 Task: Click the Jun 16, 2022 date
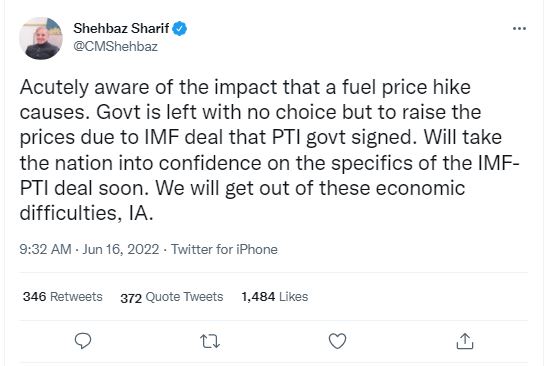[121, 249]
